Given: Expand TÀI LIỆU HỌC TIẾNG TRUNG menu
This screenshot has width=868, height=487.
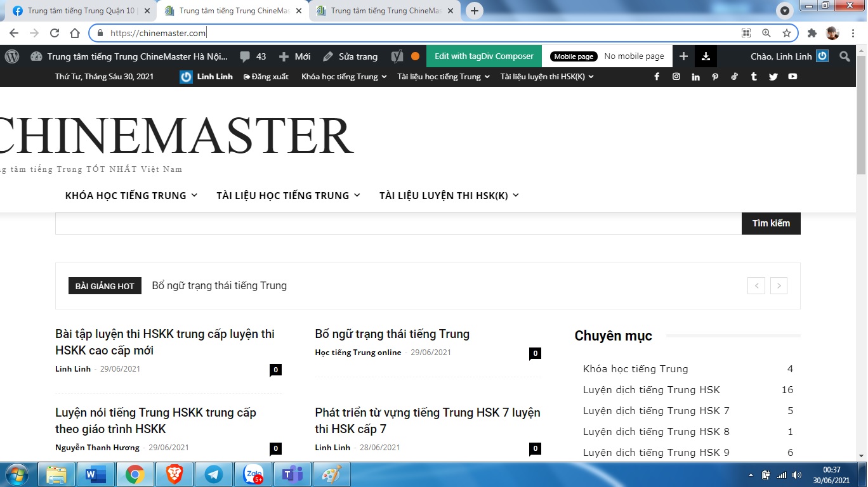Looking at the screenshot, I should (x=288, y=195).
